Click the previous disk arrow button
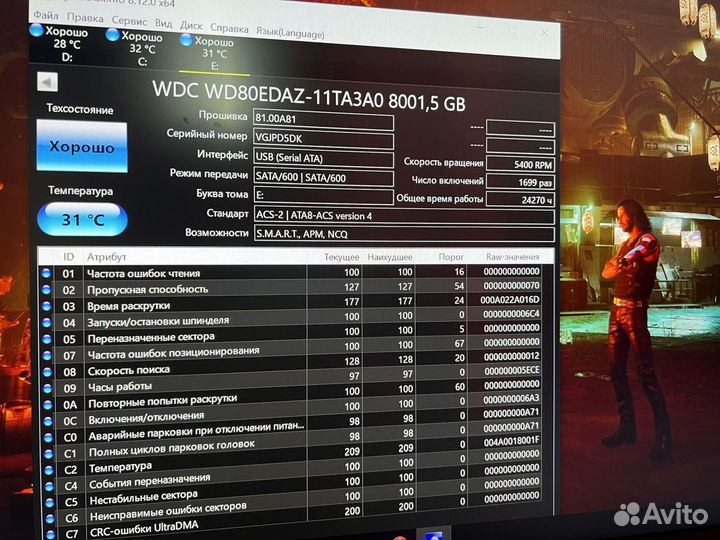Viewport: 720px width, 540px height. (46, 83)
